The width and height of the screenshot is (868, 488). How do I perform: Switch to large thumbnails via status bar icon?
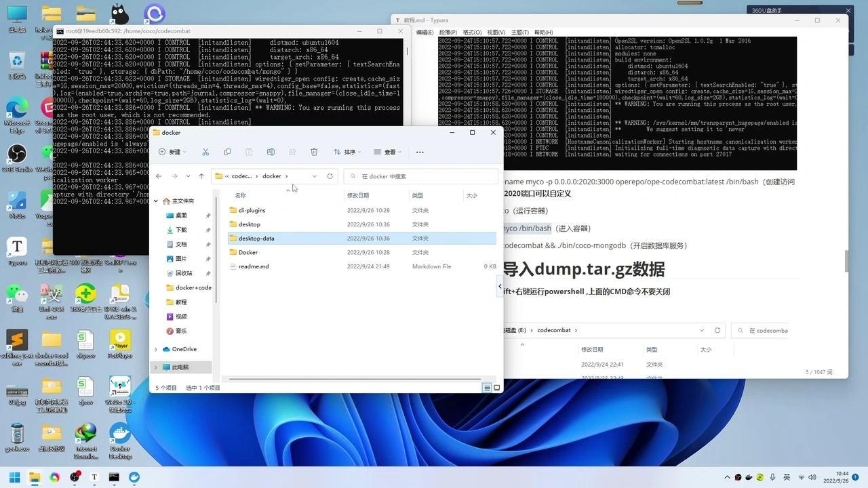pos(497,387)
